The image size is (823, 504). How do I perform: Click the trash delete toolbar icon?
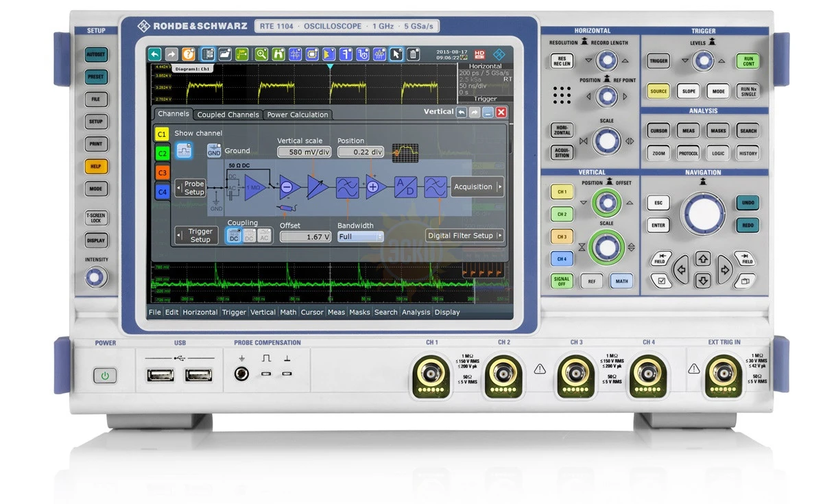(x=413, y=54)
